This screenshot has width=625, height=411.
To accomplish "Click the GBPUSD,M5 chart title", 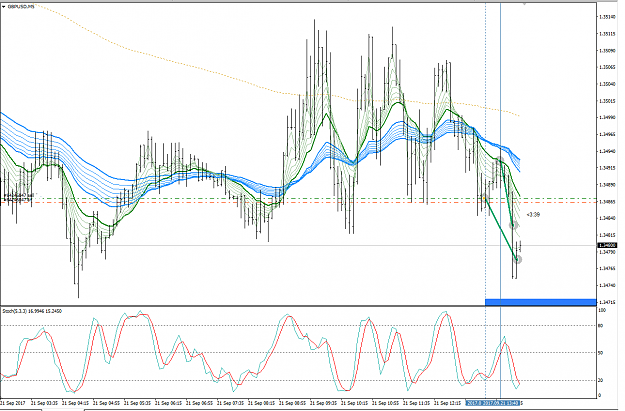I will tap(22, 7).
